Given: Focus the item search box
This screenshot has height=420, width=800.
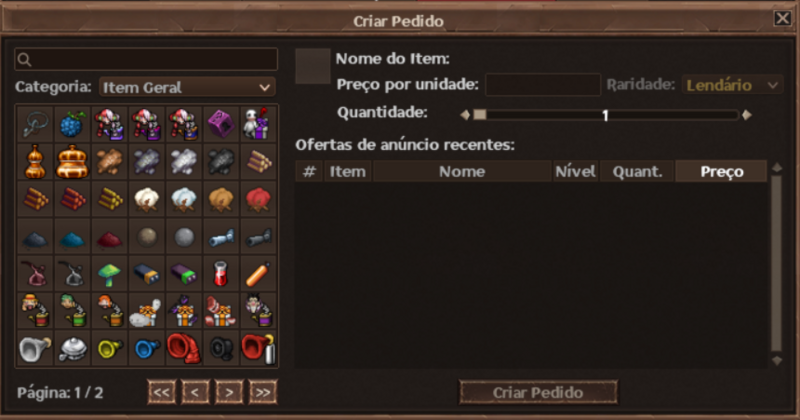Looking at the screenshot, I should click(146, 60).
